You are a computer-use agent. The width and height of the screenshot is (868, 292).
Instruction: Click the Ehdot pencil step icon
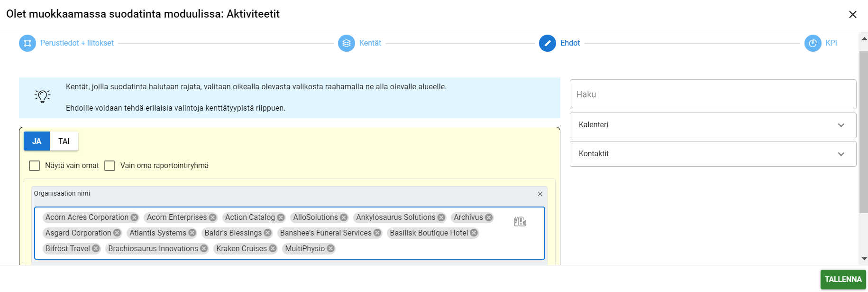coord(547,43)
